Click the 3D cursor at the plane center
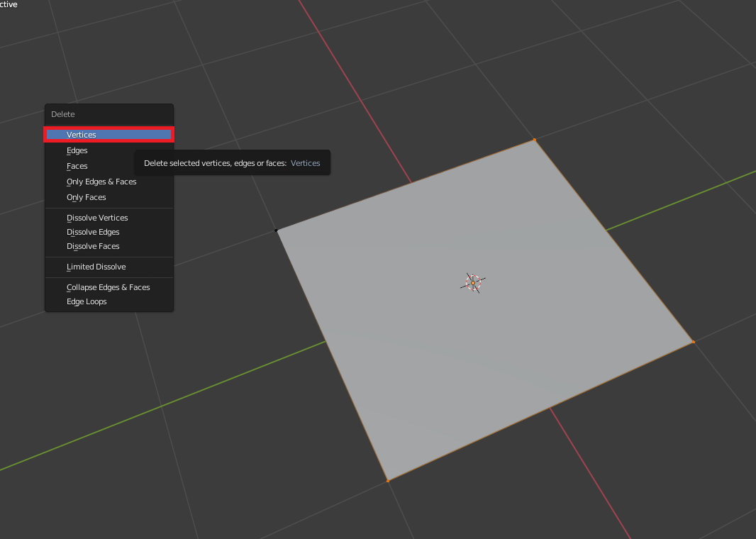The height and width of the screenshot is (539, 756). coord(473,283)
